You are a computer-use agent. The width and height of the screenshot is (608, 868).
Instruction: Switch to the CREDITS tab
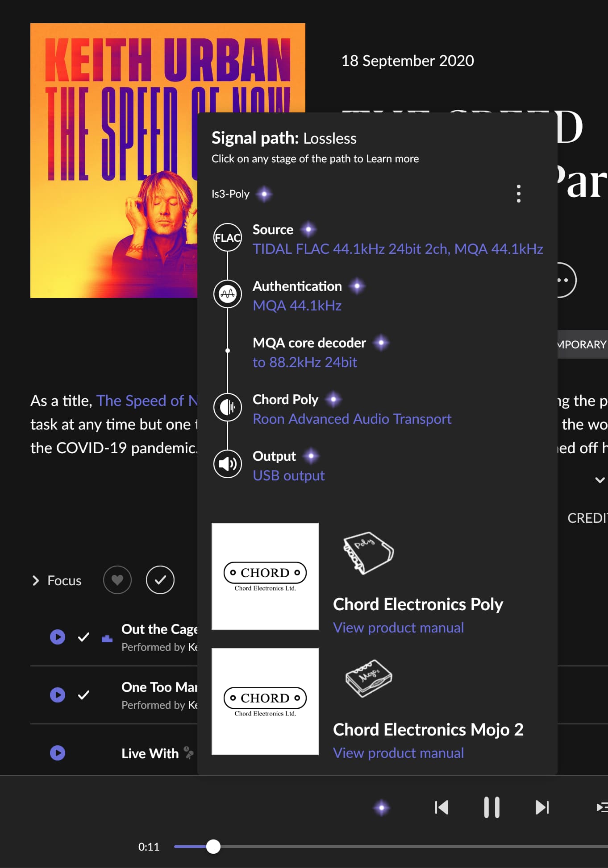click(x=587, y=518)
